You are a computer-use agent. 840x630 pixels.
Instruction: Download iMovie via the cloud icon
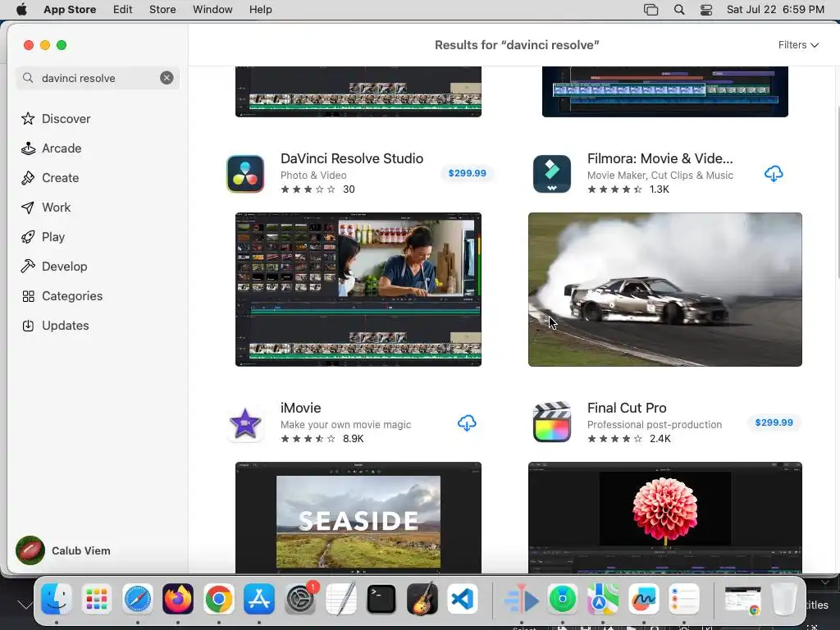pyautogui.click(x=467, y=423)
